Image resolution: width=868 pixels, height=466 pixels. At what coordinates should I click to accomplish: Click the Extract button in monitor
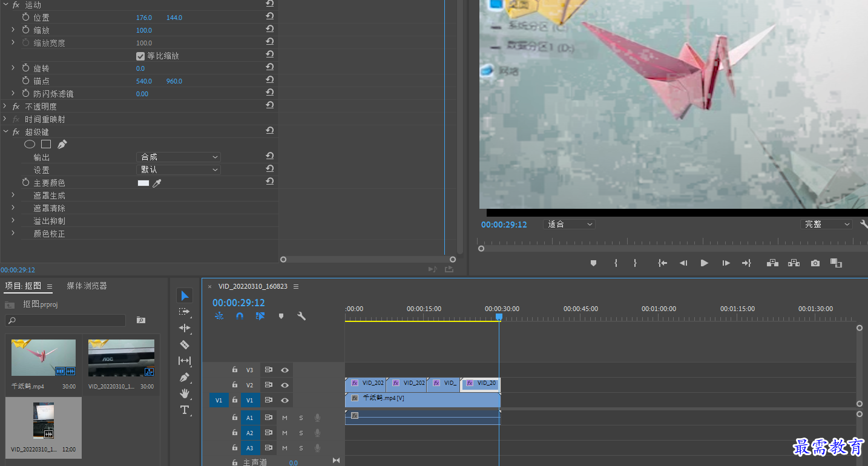coord(794,263)
